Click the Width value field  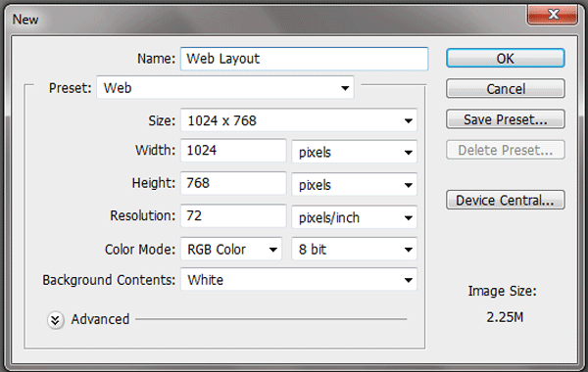(x=233, y=151)
